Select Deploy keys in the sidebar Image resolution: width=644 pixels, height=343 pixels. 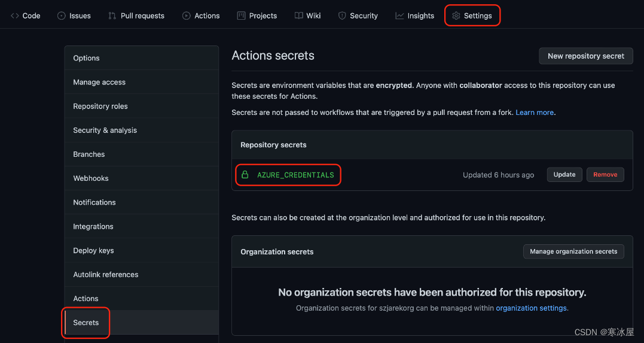[x=141, y=250]
